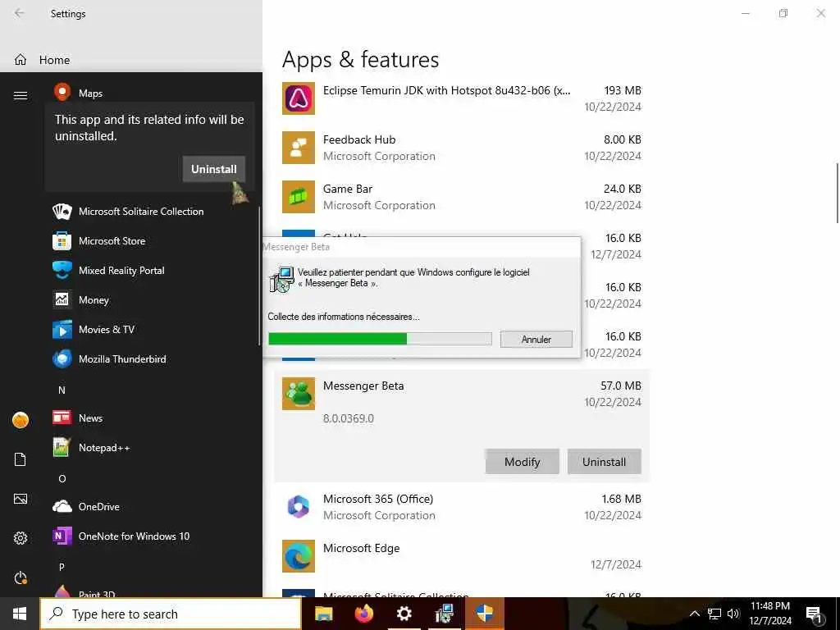Select Game Bar entry name

(x=348, y=189)
